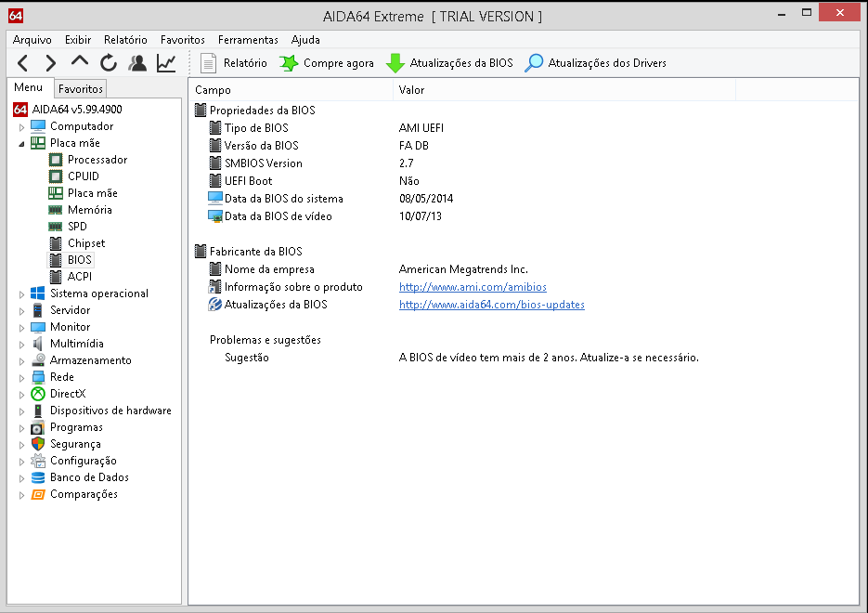Click the Sistema operacional Windows icon
The image size is (868, 613).
pos(38,293)
